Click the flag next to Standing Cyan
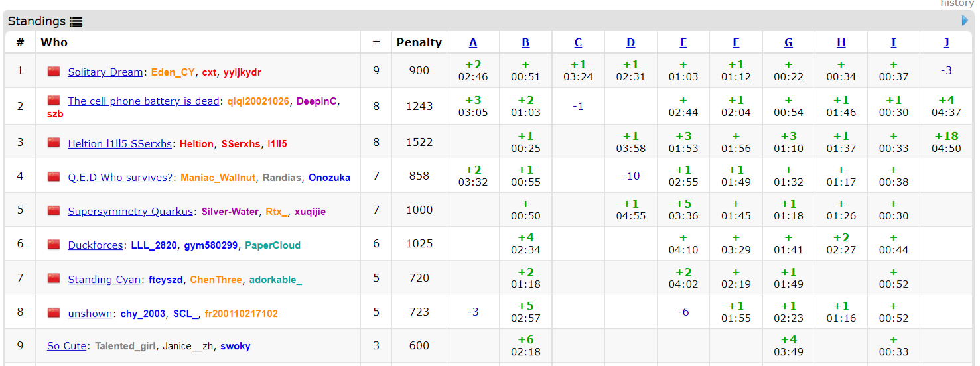Image resolution: width=980 pixels, height=366 pixels. (x=54, y=279)
